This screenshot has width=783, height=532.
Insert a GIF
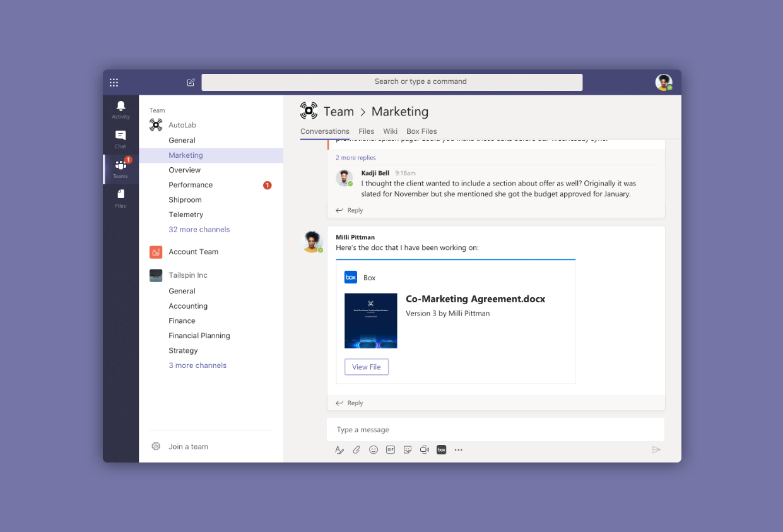click(391, 449)
